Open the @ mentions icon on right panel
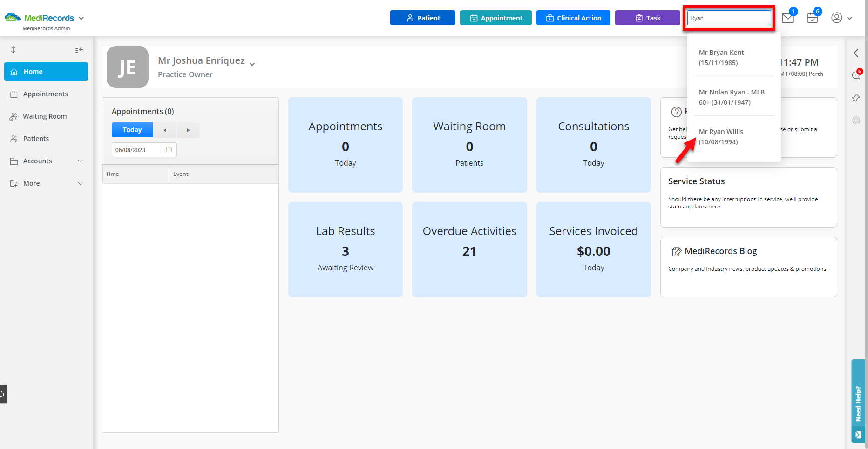The width and height of the screenshot is (868, 449). (856, 120)
